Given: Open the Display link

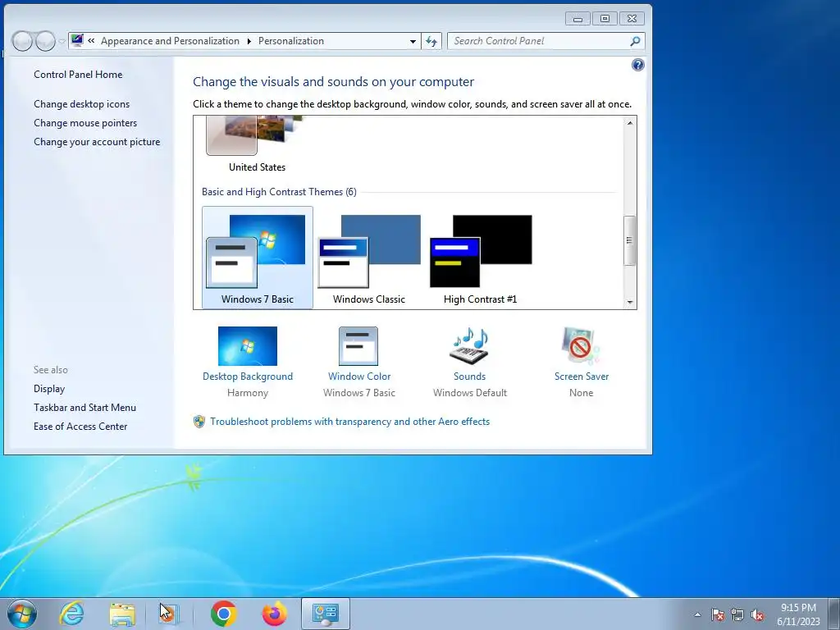Looking at the screenshot, I should (49, 389).
